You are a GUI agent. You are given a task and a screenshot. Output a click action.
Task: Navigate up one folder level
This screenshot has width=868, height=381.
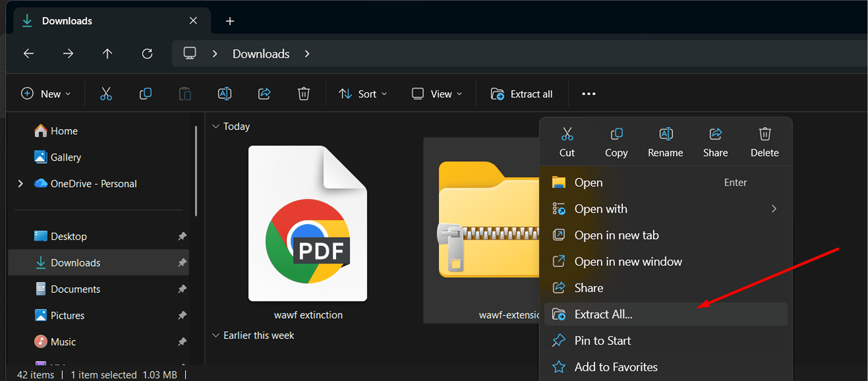[107, 54]
